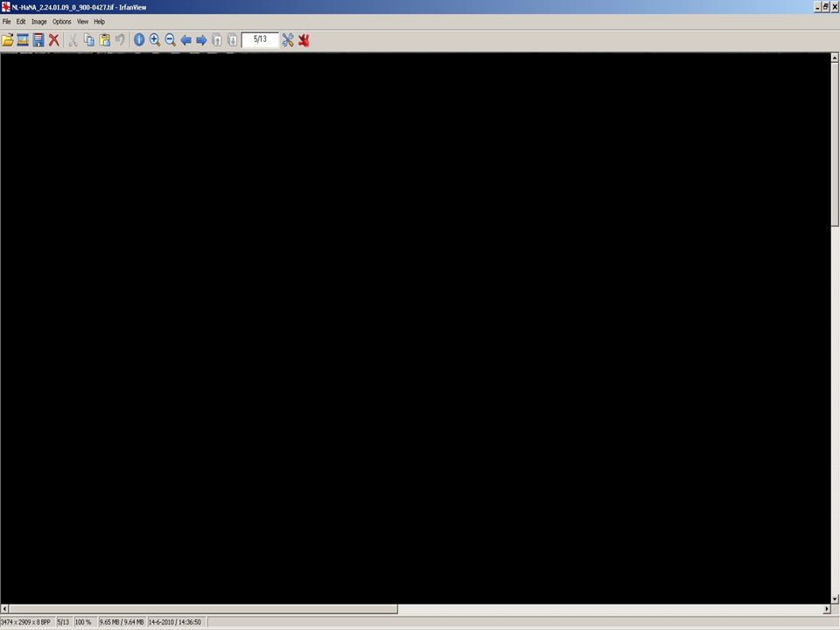Open settings with the wrench tools icon

coord(288,40)
